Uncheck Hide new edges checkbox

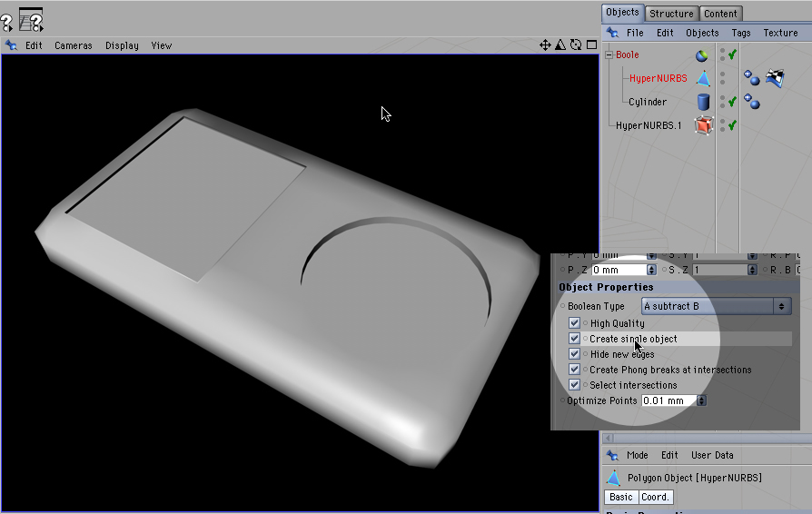click(574, 354)
